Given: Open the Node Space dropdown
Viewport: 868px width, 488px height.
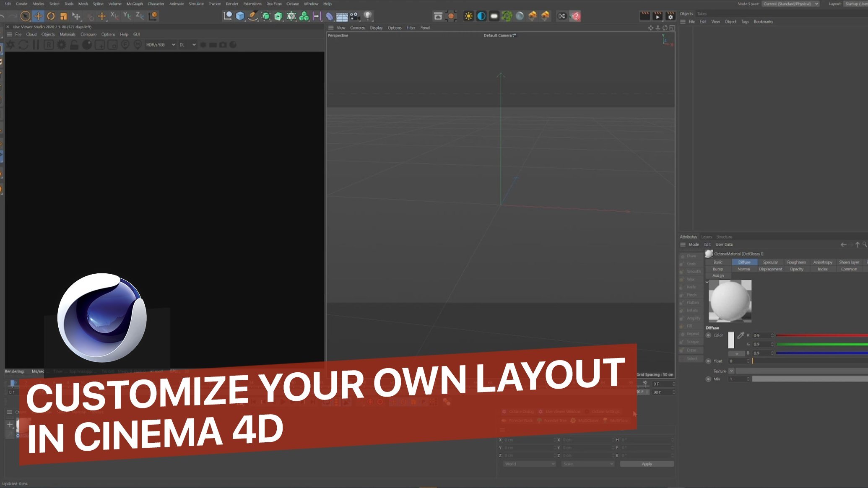Looking at the screenshot, I should (791, 4).
